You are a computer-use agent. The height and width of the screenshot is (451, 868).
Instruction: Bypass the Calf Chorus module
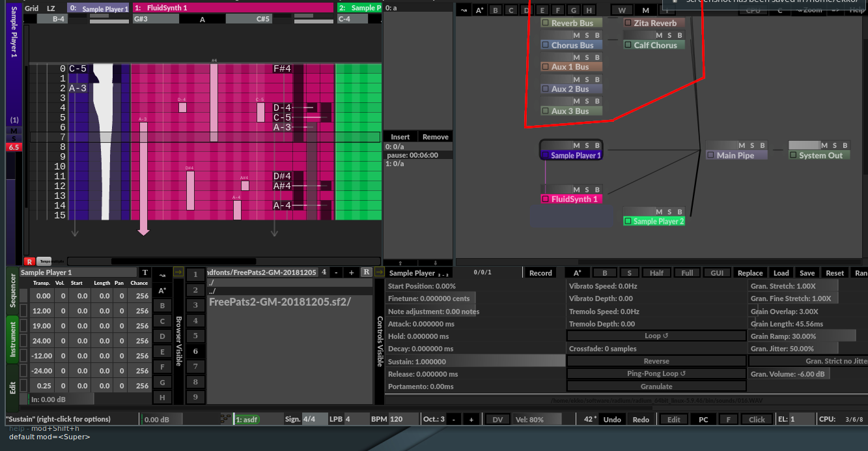[x=680, y=35]
